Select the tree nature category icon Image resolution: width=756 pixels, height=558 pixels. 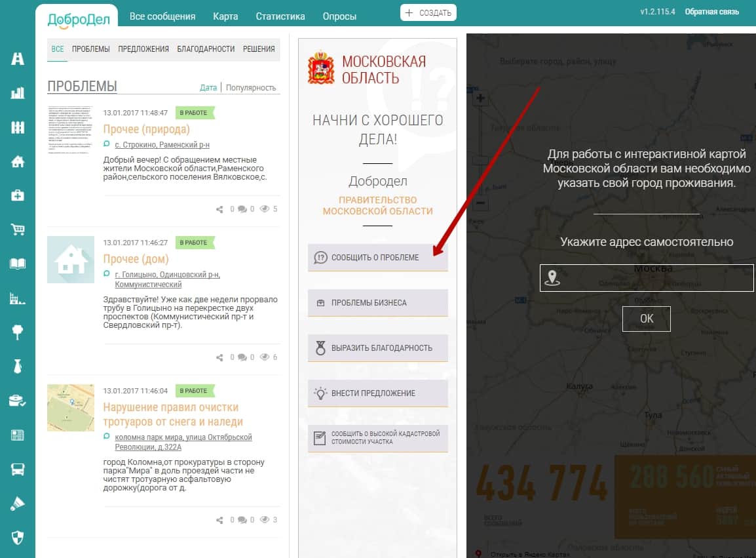click(17, 332)
